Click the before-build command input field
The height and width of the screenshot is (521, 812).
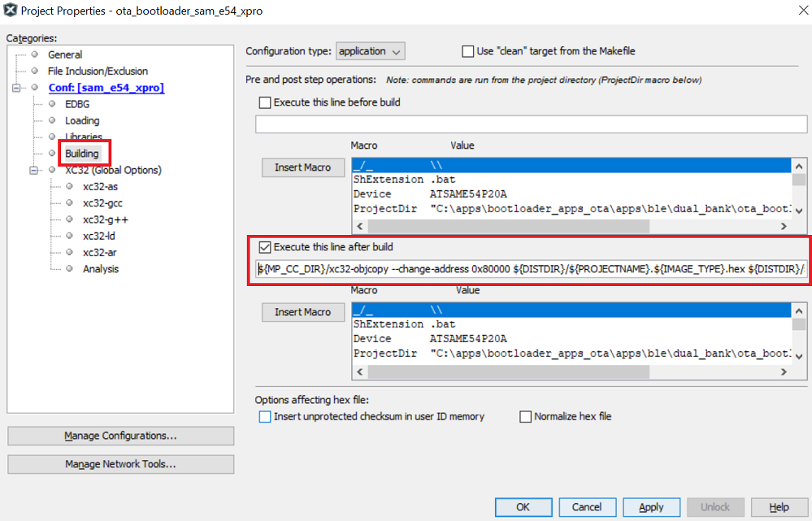point(531,124)
